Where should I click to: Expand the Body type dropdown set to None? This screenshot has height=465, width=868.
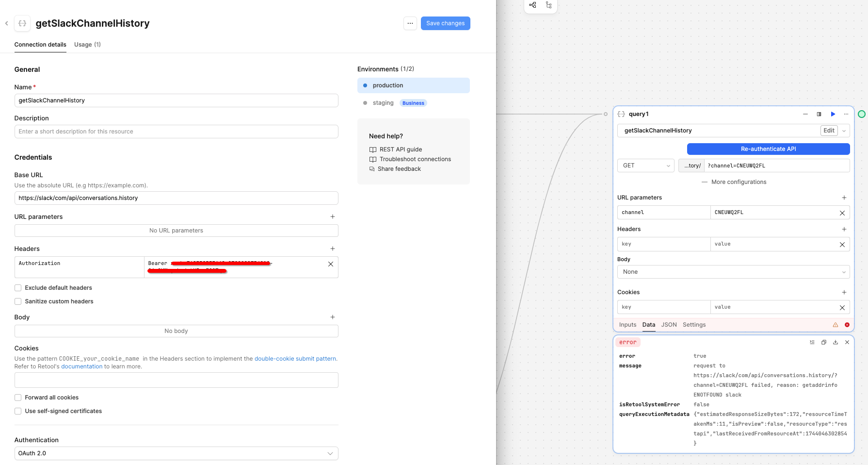click(733, 272)
